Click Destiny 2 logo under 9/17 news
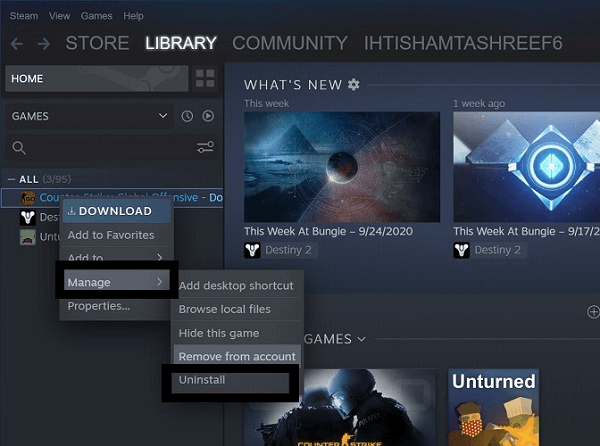This screenshot has width=600, height=446. pyautogui.click(x=461, y=250)
